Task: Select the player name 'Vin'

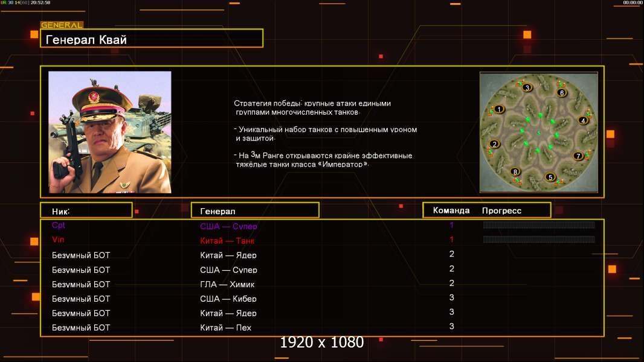Action: [x=58, y=240]
